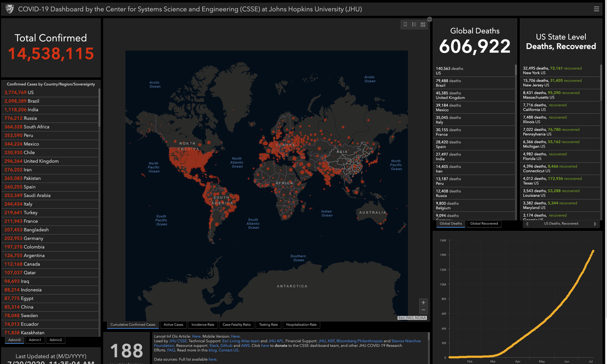Screen dimensions: 607x364
Task: Switch to Hospitalization Rate tab
Action: [x=301, y=325]
